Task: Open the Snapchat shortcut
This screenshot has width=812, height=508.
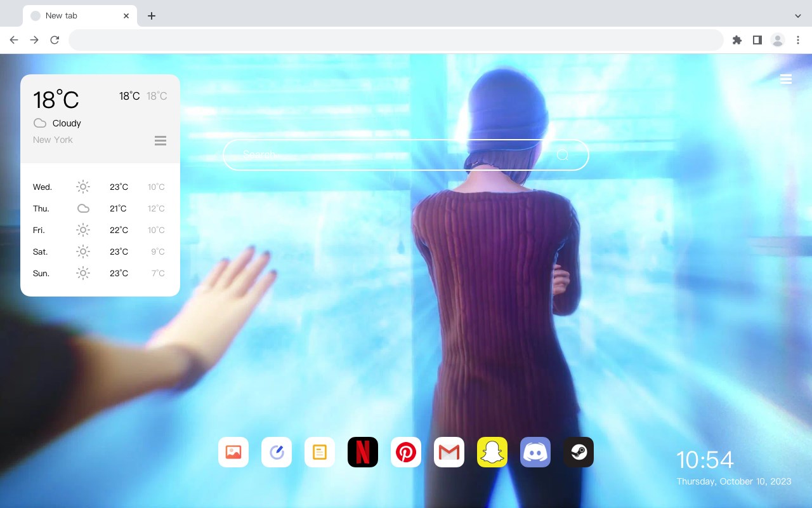Action: [x=492, y=452]
